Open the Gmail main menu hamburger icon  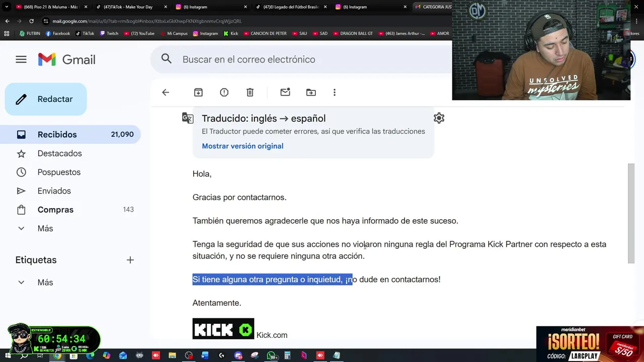pyautogui.click(x=21, y=59)
